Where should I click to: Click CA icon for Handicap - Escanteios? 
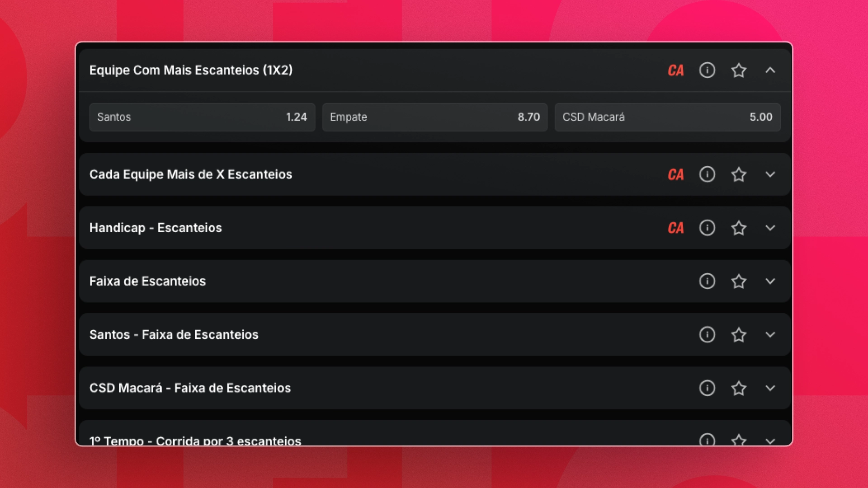pyautogui.click(x=676, y=228)
